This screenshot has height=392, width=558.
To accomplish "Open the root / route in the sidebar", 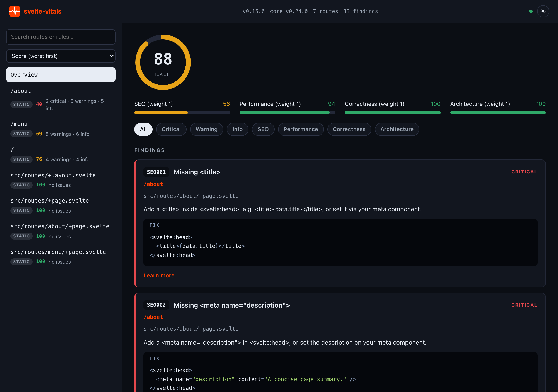I will (61, 154).
